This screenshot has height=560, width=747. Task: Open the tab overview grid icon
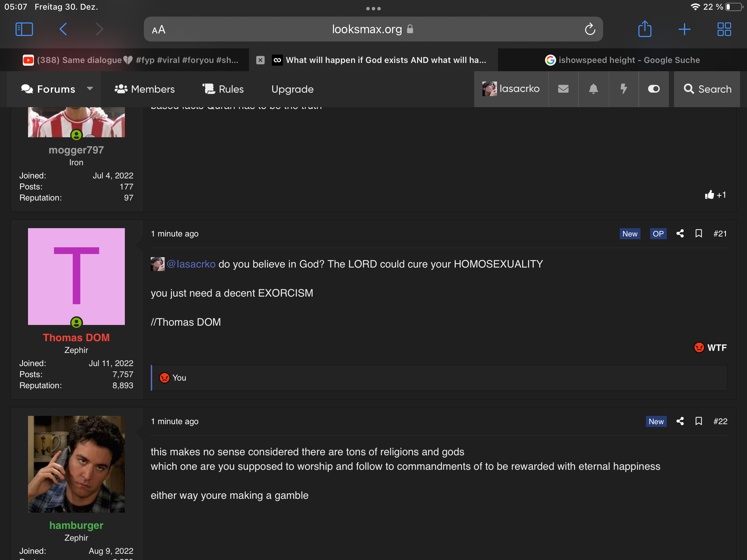(724, 29)
